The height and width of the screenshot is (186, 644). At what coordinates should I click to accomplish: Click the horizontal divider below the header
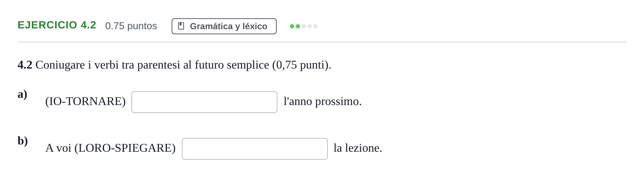pyautogui.click(x=322, y=42)
